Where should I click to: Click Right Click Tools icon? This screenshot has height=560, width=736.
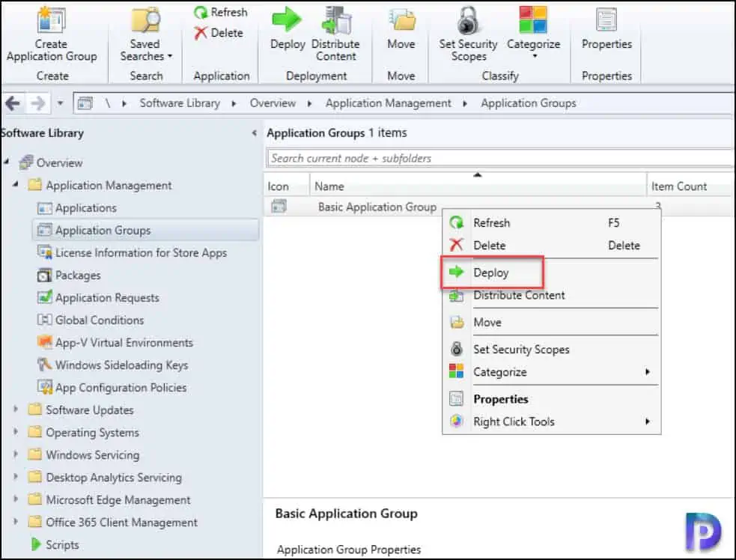coord(456,421)
